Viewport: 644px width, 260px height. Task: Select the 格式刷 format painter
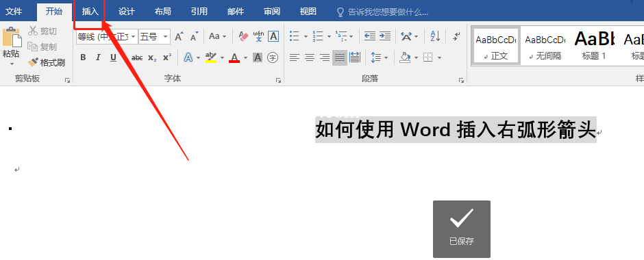[47, 63]
